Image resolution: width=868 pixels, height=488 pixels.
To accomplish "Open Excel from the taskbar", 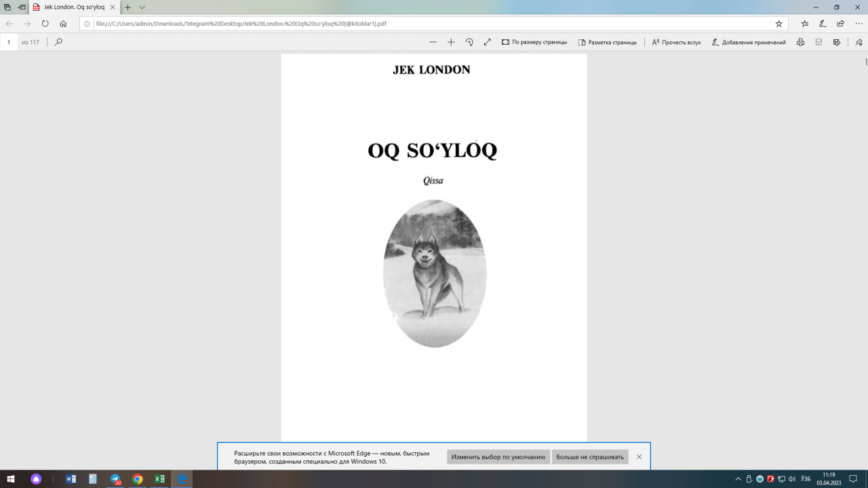I will [159, 479].
